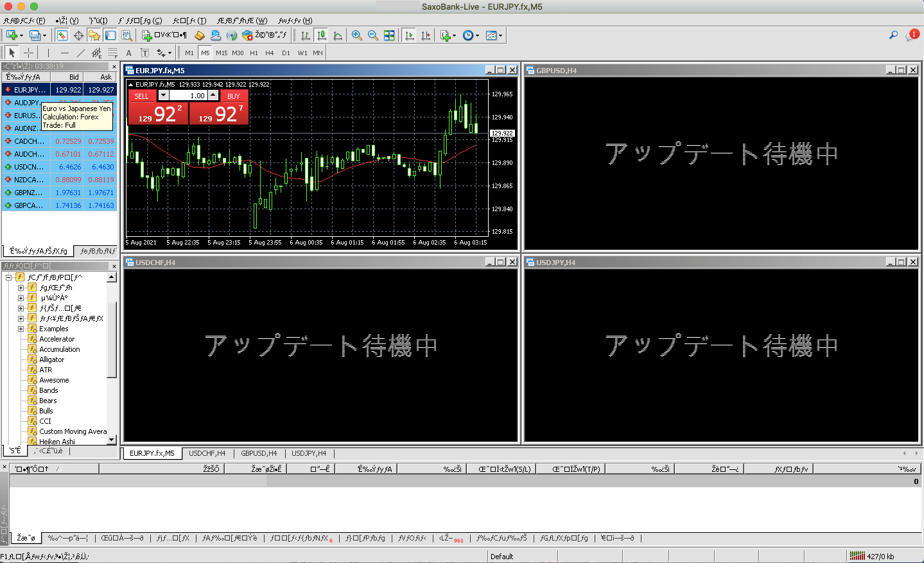
Task: Open volume dropdown in one-click trading panel
Action: 163,95
